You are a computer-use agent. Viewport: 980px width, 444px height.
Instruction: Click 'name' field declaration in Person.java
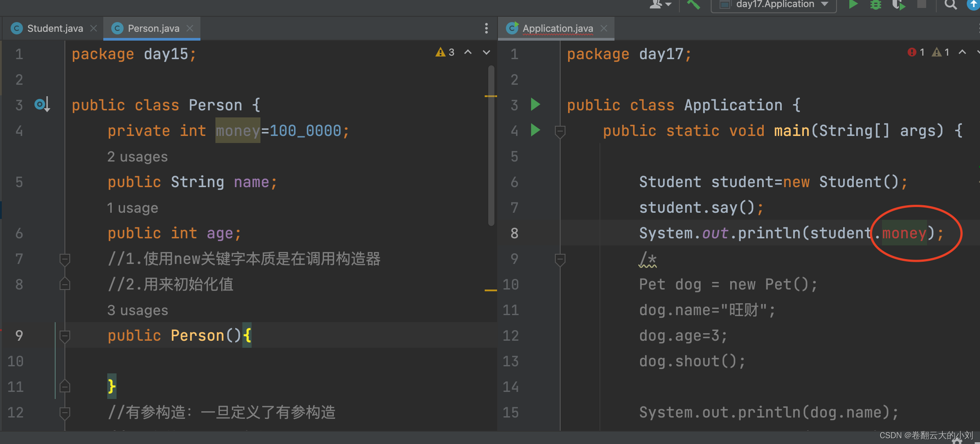(x=251, y=182)
